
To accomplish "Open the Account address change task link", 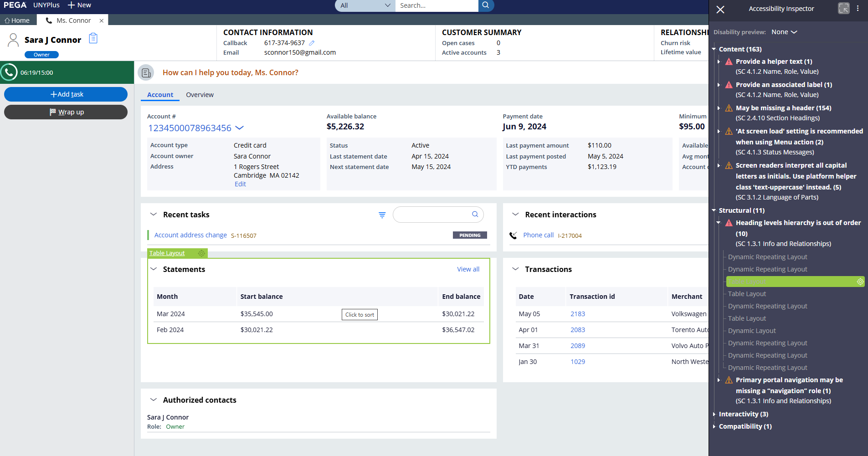I will tap(190, 236).
